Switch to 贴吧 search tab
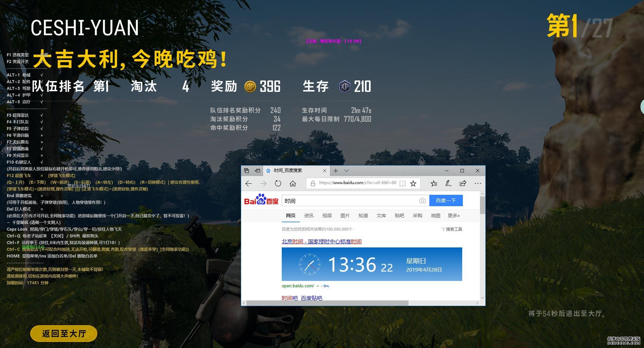 (399, 216)
